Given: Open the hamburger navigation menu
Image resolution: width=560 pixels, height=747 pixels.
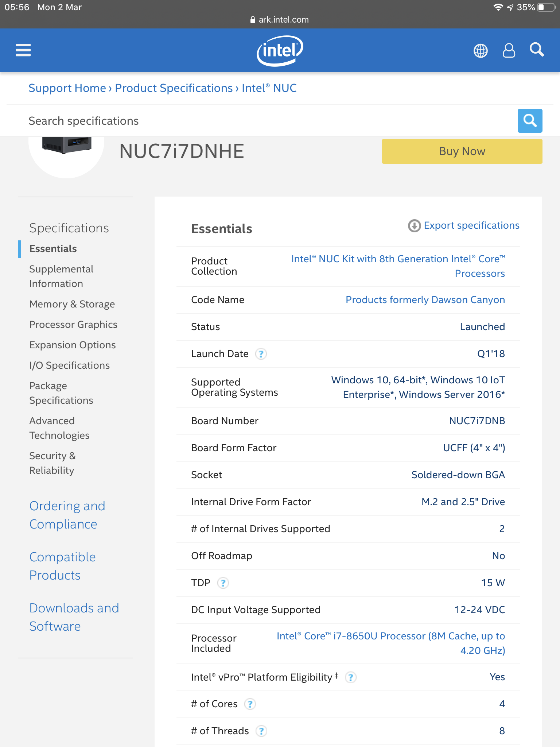Looking at the screenshot, I should tap(23, 50).
